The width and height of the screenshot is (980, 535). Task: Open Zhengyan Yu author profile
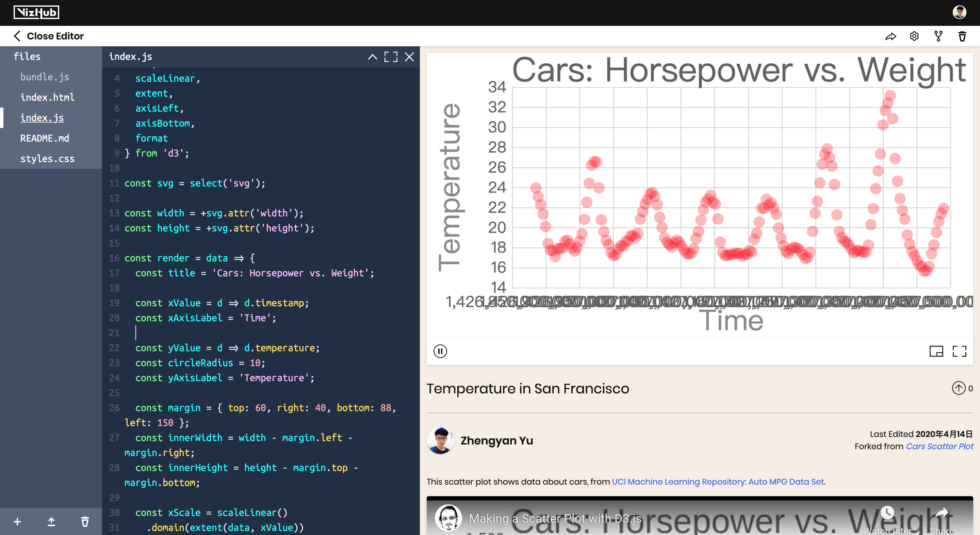496,441
